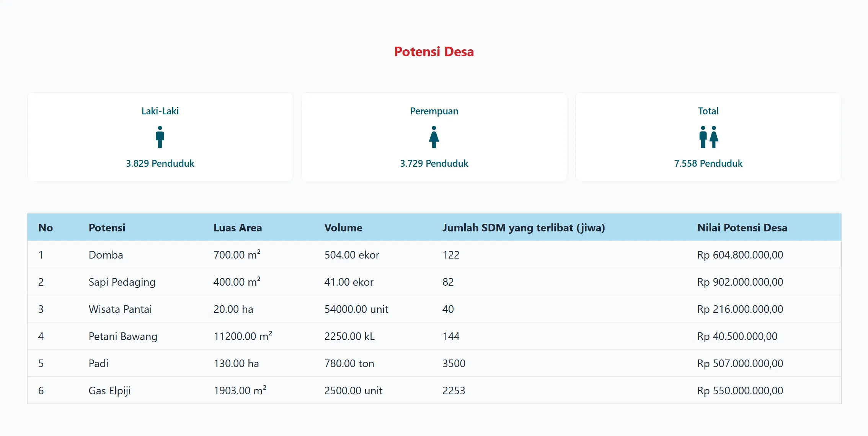Image resolution: width=868 pixels, height=436 pixels.
Task: Click the male person icon
Action: pyautogui.click(x=160, y=137)
